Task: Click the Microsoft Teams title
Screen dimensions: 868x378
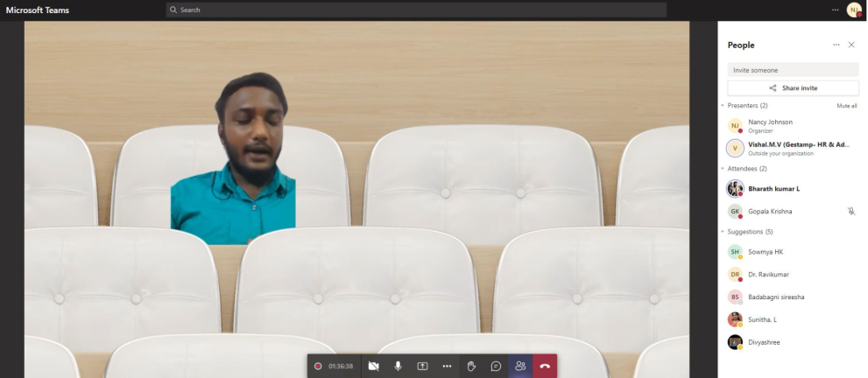Action: (x=37, y=10)
